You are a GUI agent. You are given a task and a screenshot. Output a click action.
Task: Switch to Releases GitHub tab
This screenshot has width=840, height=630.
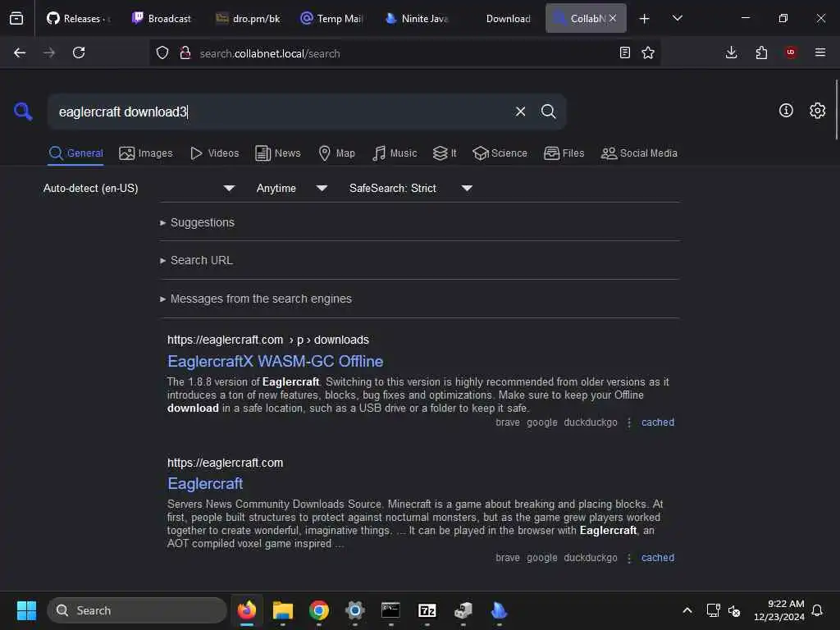(x=78, y=18)
